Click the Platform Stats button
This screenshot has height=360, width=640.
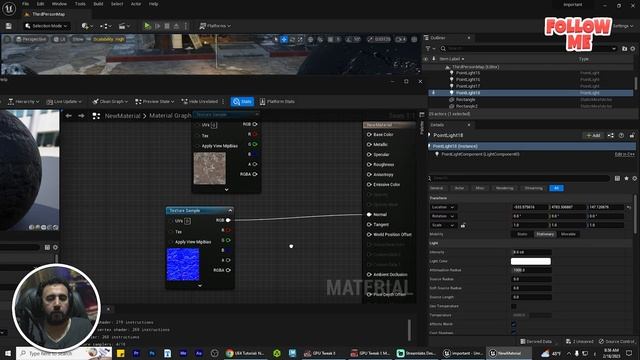click(x=277, y=102)
